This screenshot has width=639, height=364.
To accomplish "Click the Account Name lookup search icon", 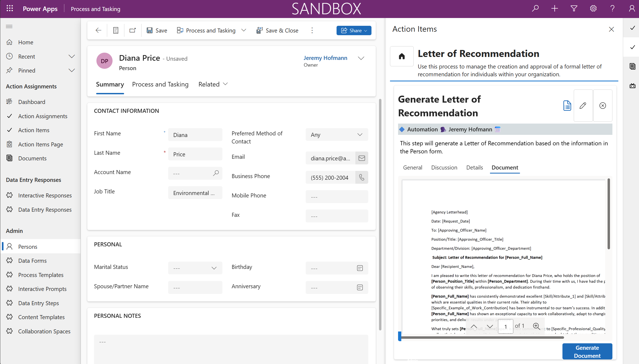I will pyautogui.click(x=216, y=173).
